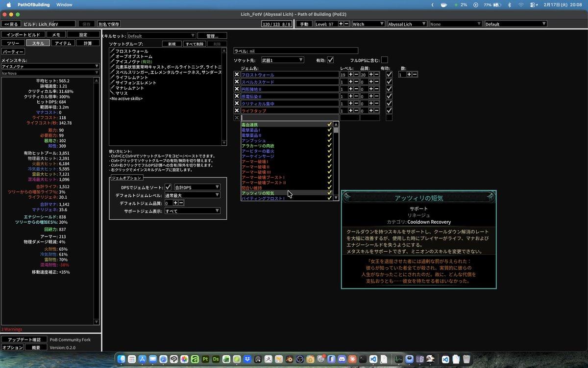588x368 pixels.
Task: Remove the ライフタップ gem with its X
Action: 237,111
